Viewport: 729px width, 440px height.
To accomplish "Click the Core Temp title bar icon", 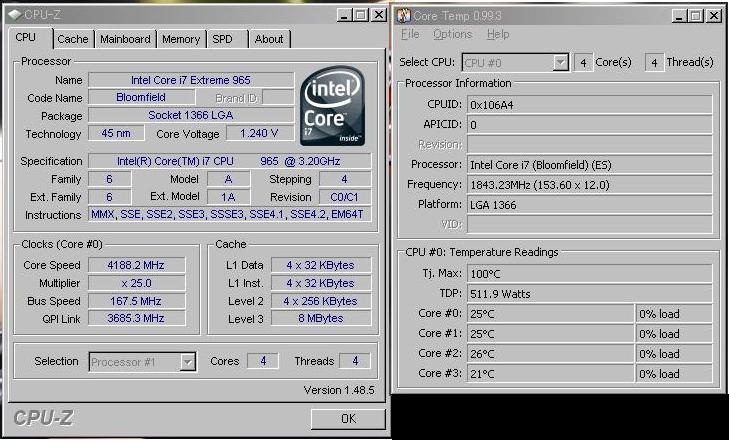I will [x=404, y=15].
